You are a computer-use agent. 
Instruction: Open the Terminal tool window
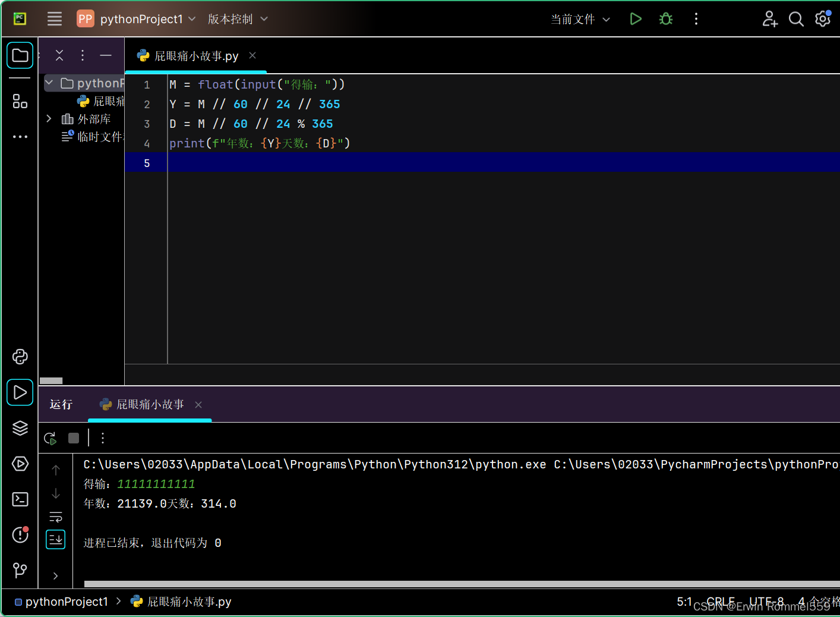click(x=20, y=499)
